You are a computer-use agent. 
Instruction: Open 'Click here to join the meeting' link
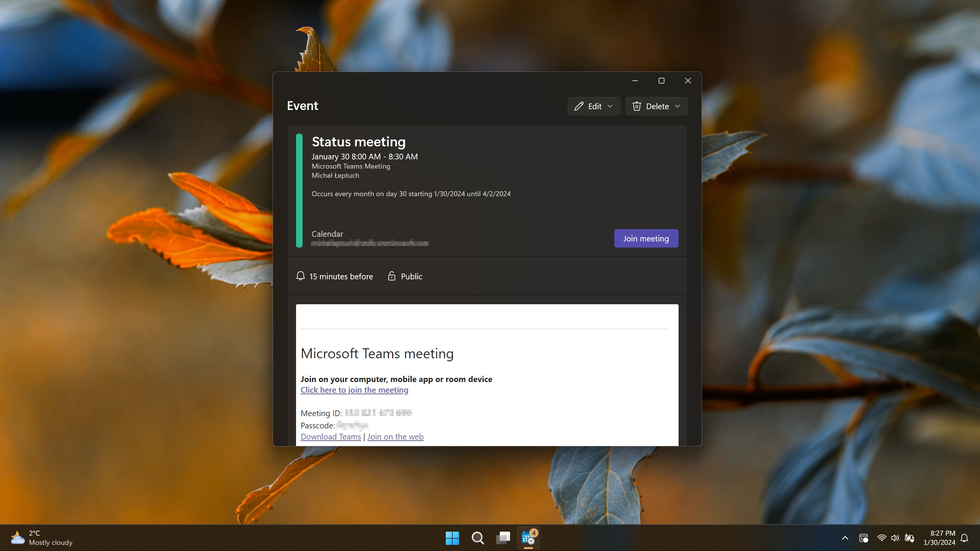[354, 390]
